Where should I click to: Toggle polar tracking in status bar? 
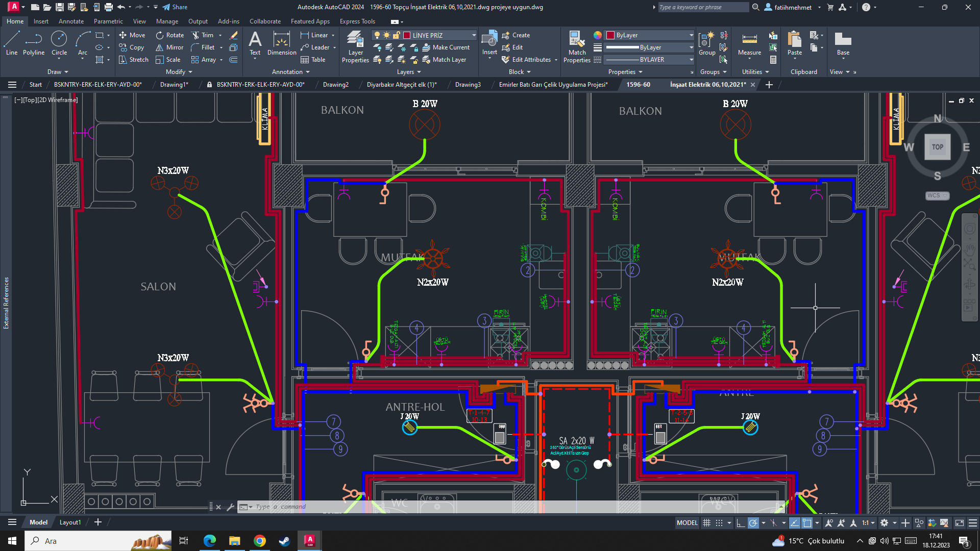[x=753, y=523]
